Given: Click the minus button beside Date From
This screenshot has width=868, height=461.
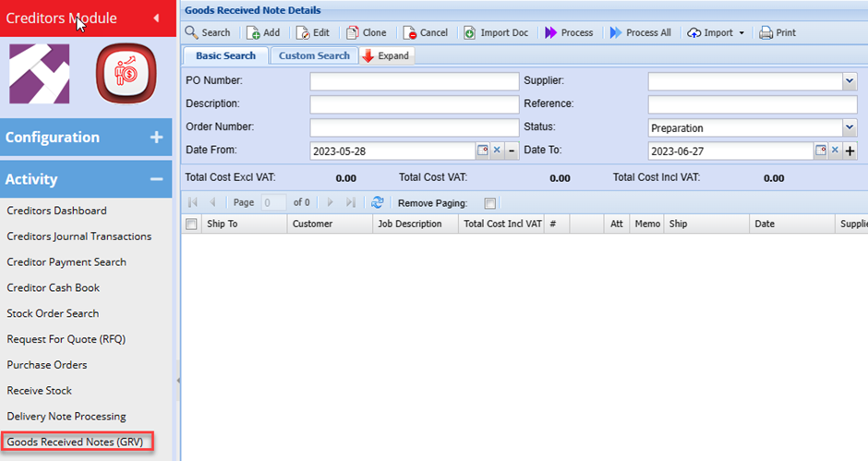Looking at the screenshot, I should click(512, 151).
